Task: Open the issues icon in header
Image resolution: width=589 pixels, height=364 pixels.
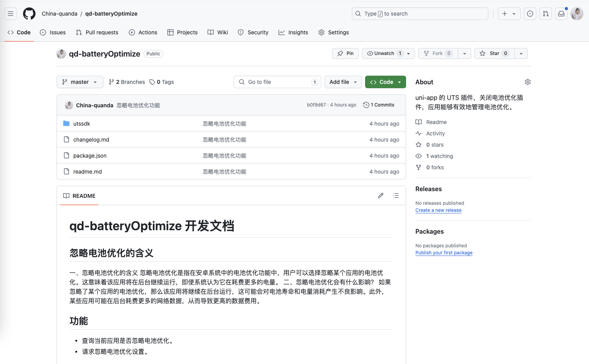Action: (530, 14)
